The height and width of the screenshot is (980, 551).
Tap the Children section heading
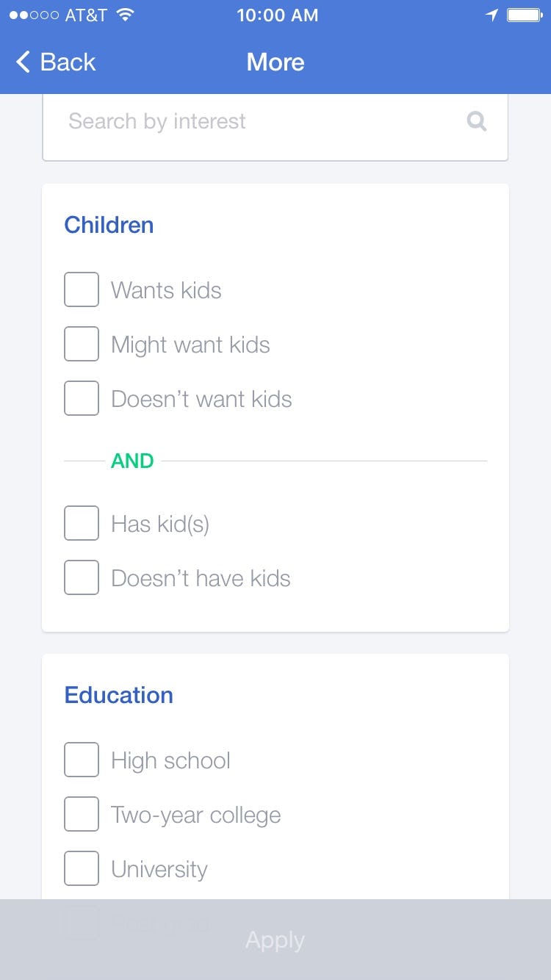pyautogui.click(x=109, y=225)
